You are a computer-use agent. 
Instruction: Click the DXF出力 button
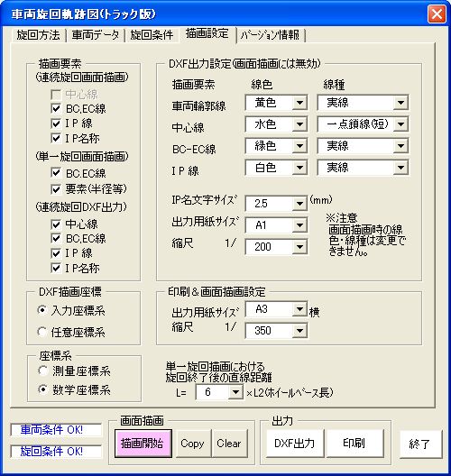pyautogui.click(x=295, y=444)
